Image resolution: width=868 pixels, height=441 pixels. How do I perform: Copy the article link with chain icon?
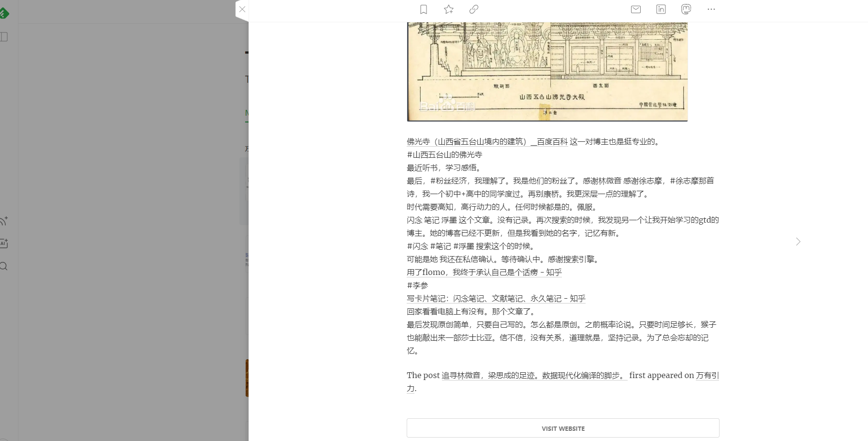coord(474,9)
